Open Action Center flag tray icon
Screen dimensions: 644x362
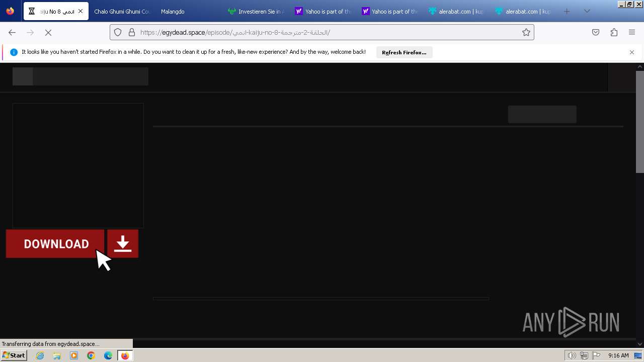coord(596,355)
